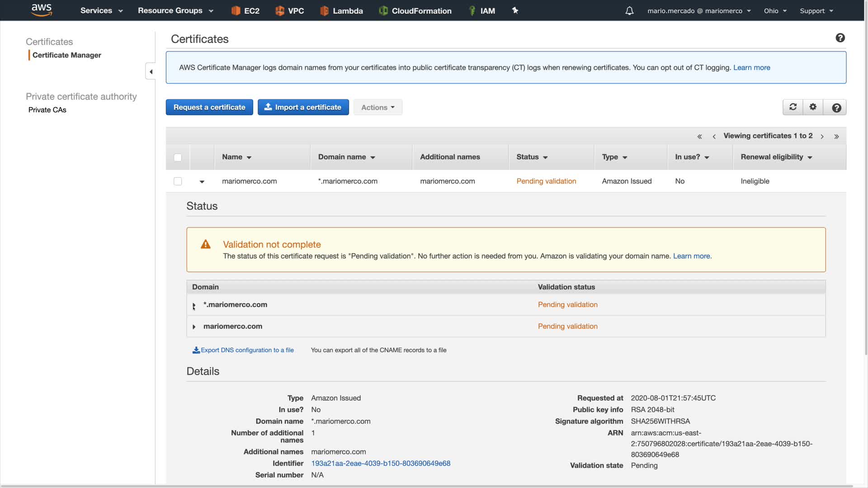This screenshot has width=868, height=488.
Task: Click the pin shortcuts icon in navbar
Action: click(x=515, y=10)
